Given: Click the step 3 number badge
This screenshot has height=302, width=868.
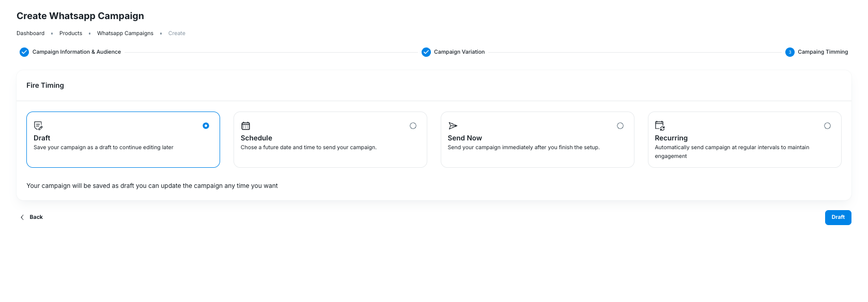Looking at the screenshot, I should tap(790, 52).
